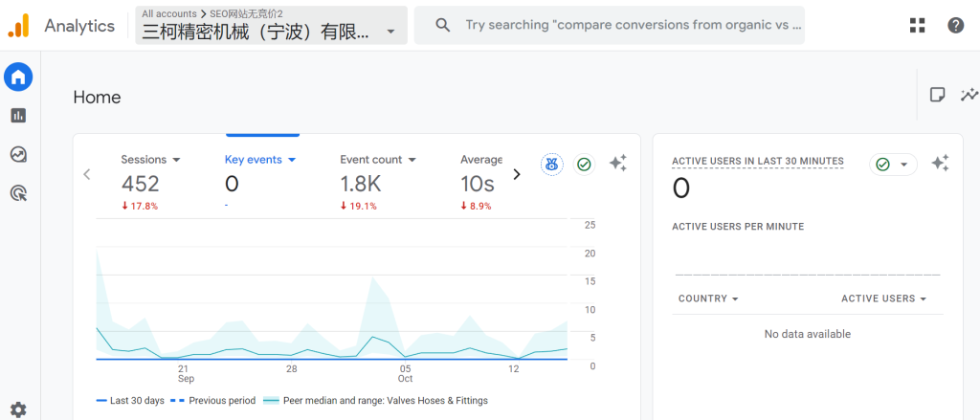Click the Active Users in Last 30 Minutes link
980x420 pixels.
pyautogui.click(x=757, y=161)
